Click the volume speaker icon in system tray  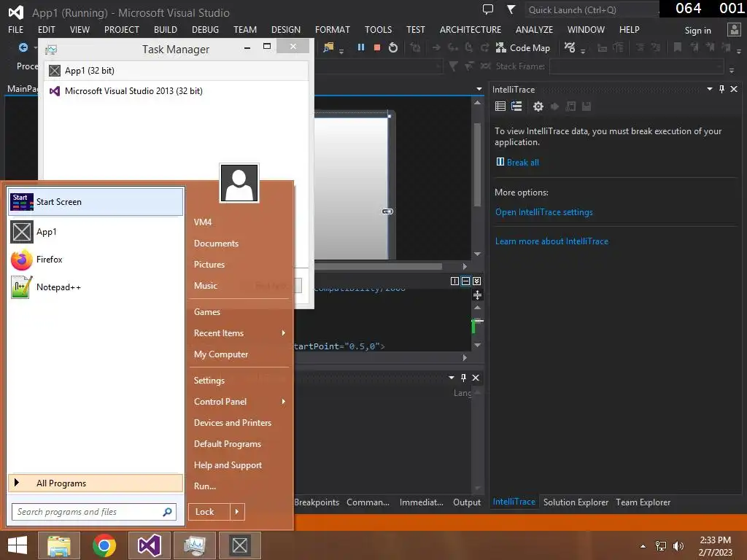pyautogui.click(x=678, y=546)
